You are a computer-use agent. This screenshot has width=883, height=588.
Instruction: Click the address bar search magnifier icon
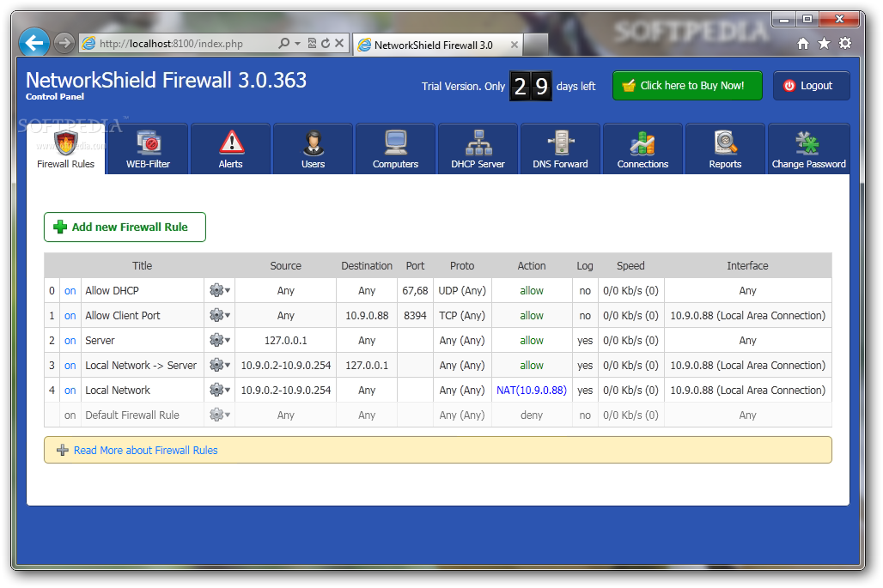pos(283,43)
